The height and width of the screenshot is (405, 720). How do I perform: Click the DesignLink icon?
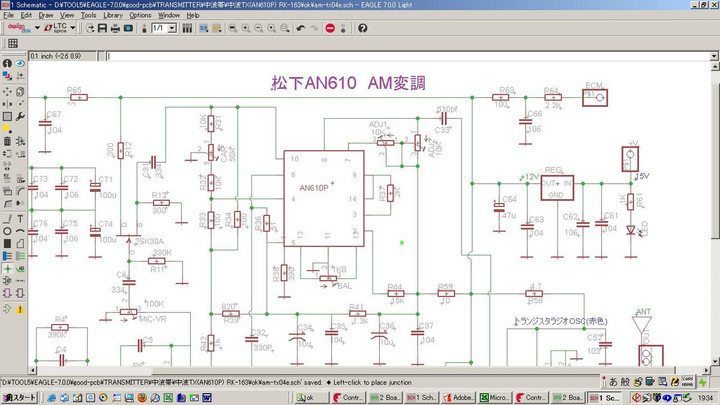click(x=15, y=28)
